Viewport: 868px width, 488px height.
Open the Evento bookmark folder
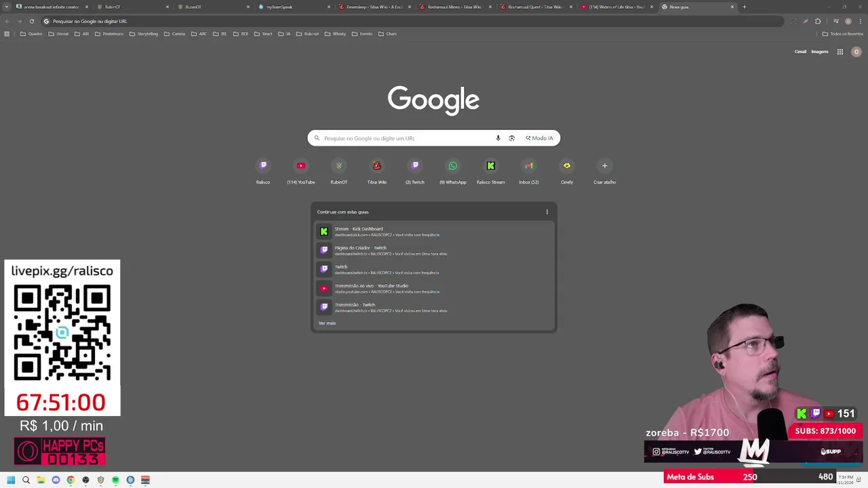(x=361, y=34)
